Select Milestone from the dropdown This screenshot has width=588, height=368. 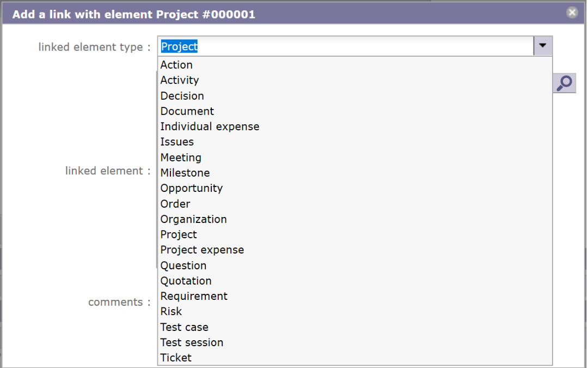(185, 173)
